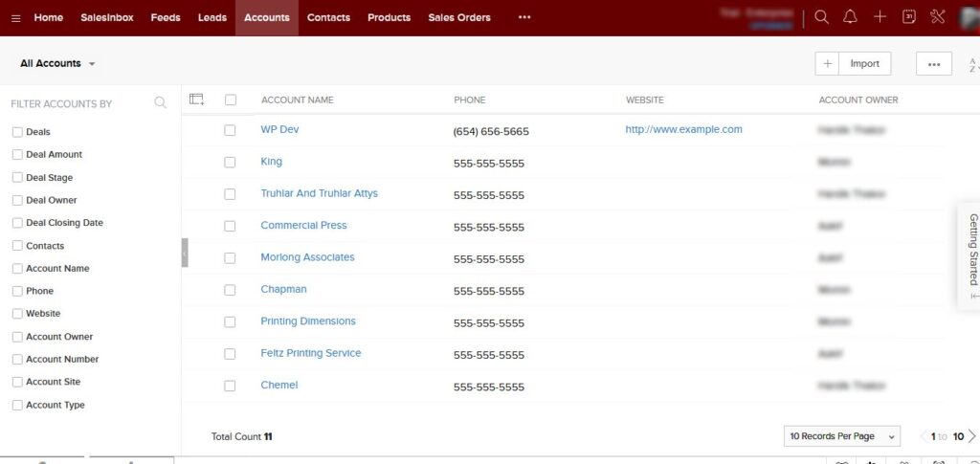Viewport: 980px width, 464px height.
Task: Go to the Home tab
Action: pos(48,17)
